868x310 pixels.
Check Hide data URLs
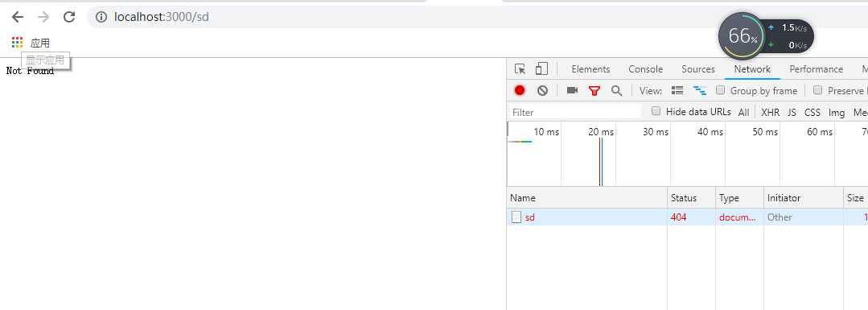[x=656, y=111]
